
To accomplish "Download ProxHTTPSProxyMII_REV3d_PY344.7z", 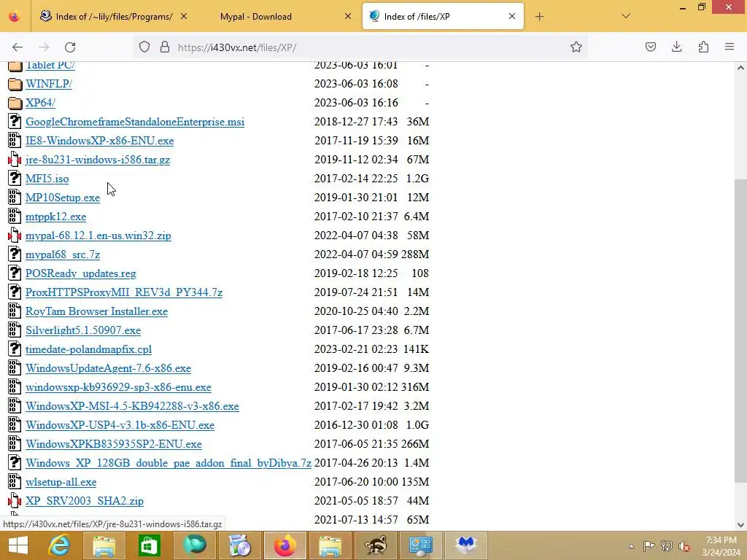I will tap(124, 292).
